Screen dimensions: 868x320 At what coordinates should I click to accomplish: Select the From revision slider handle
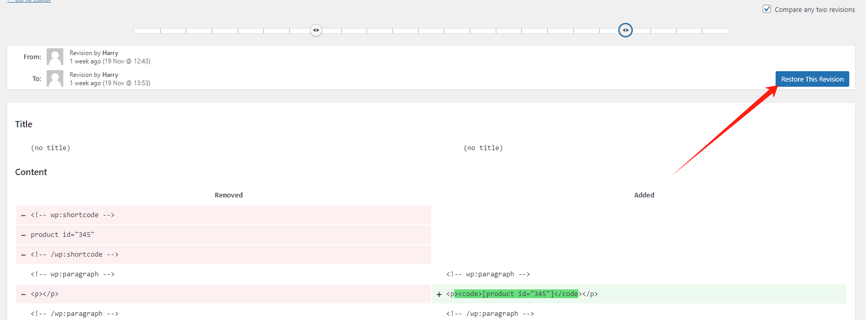click(x=316, y=30)
